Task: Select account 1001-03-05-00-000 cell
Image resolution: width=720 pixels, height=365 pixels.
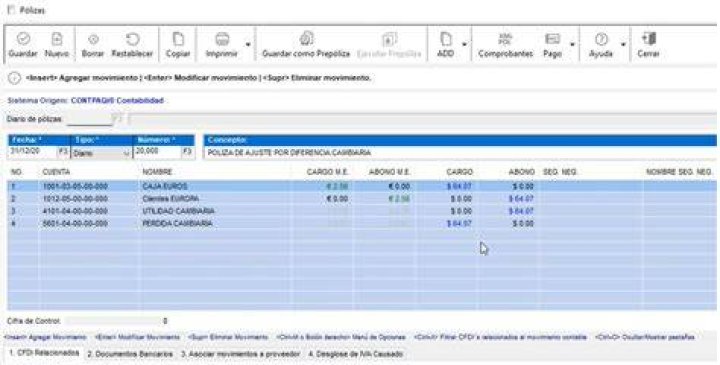Action: point(75,186)
